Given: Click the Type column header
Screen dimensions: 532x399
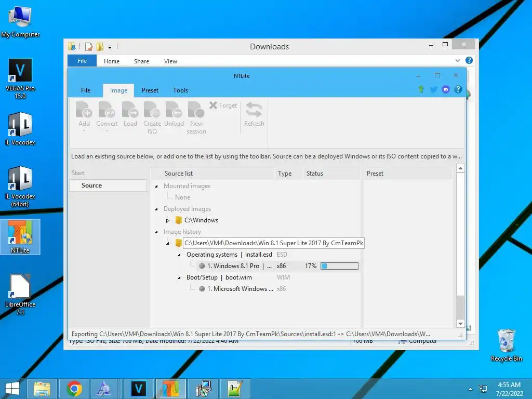Looking at the screenshot, I should [x=288, y=174].
